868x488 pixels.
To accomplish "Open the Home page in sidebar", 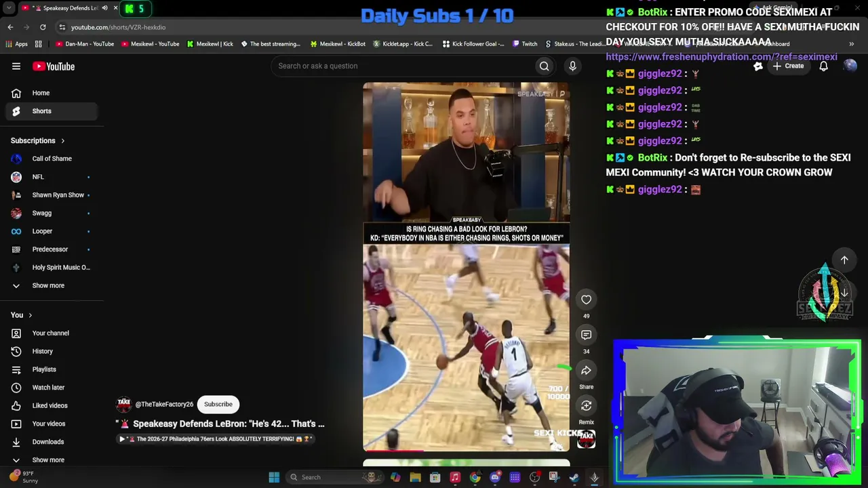I will tap(52, 93).
